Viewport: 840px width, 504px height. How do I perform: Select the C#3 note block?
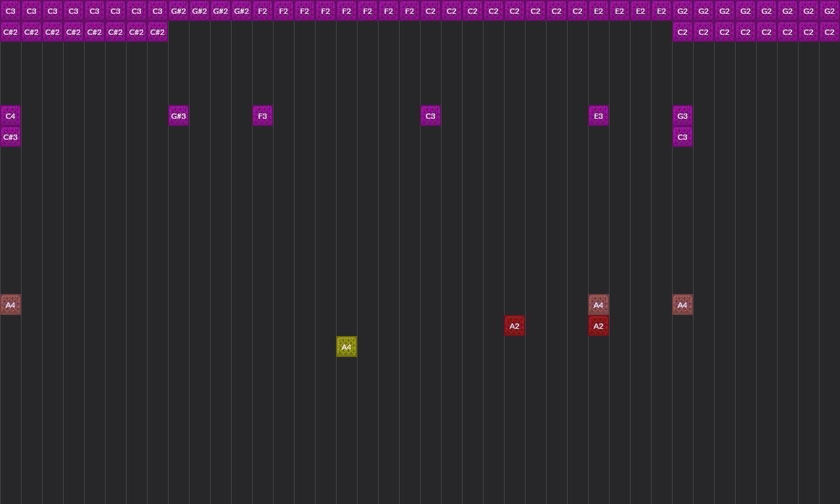click(10, 137)
